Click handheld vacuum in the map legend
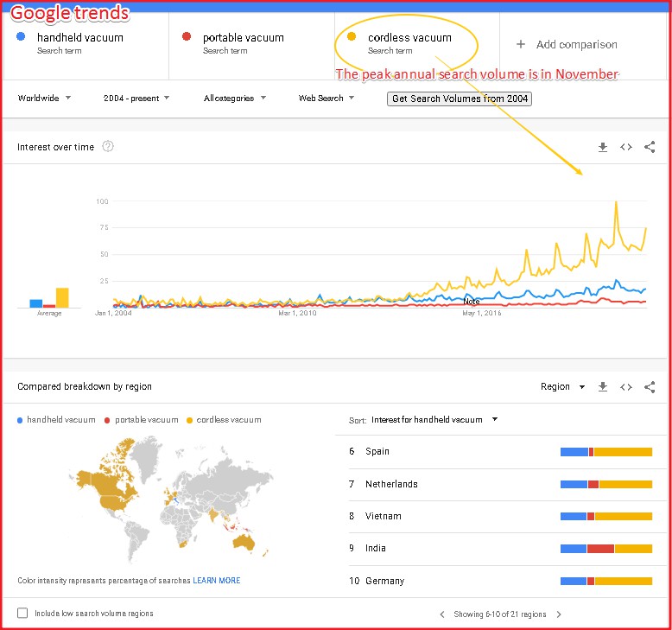Viewport: 672px width, 630px height. point(56,420)
